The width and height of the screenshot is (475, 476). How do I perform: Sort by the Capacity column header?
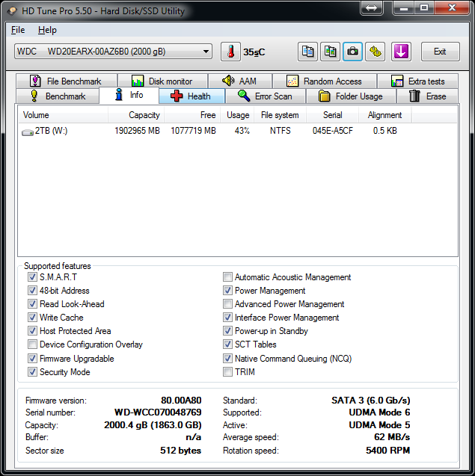tap(136, 115)
